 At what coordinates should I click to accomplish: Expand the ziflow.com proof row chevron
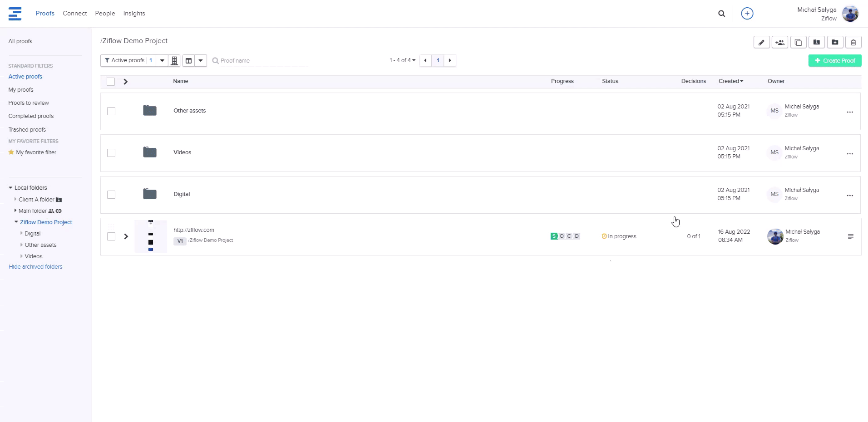click(126, 236)
